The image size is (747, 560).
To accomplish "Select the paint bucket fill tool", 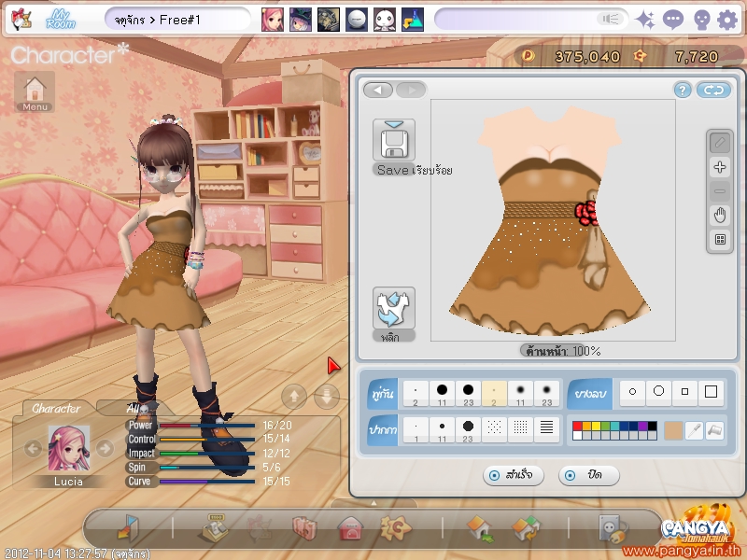I will click(714, 430).
